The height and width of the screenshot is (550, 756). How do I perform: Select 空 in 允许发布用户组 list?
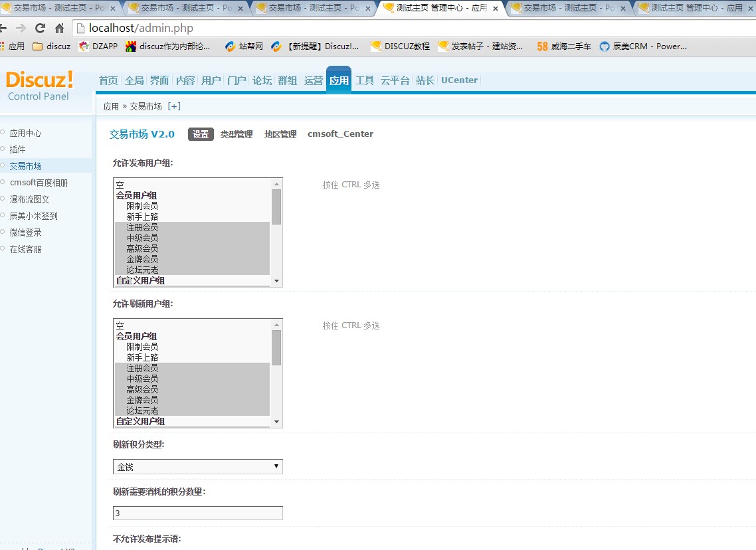point(192,185)
